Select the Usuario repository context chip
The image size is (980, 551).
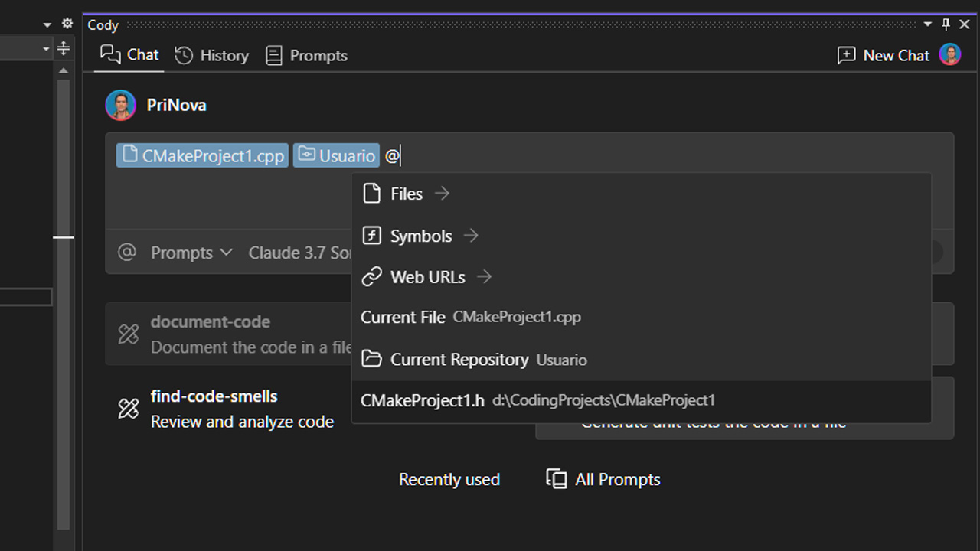(x=336, y=155)
